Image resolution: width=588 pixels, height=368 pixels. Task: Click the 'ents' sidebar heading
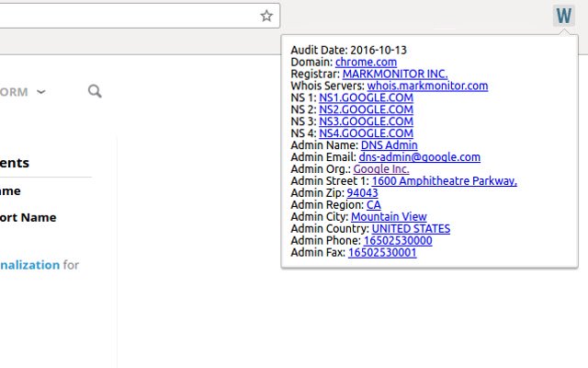15,163
